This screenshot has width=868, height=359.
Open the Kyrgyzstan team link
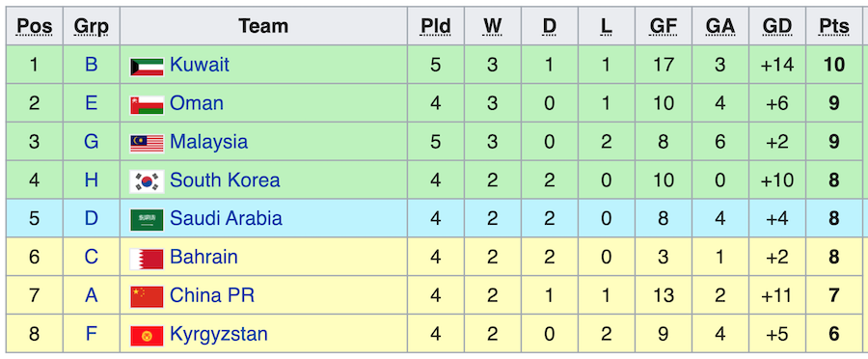click(219, 334)
